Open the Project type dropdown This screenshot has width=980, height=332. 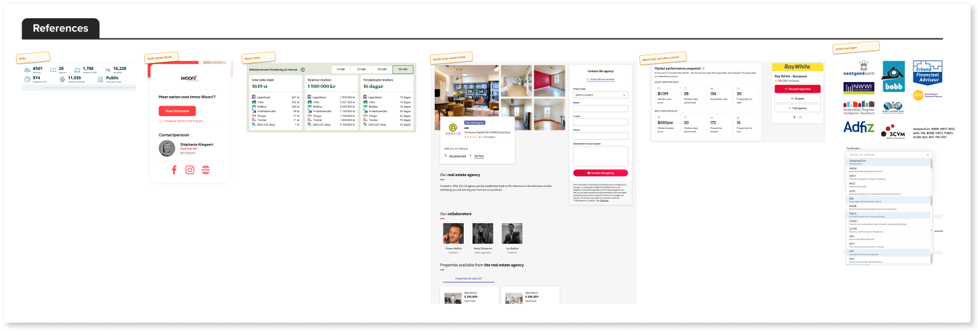600,95
